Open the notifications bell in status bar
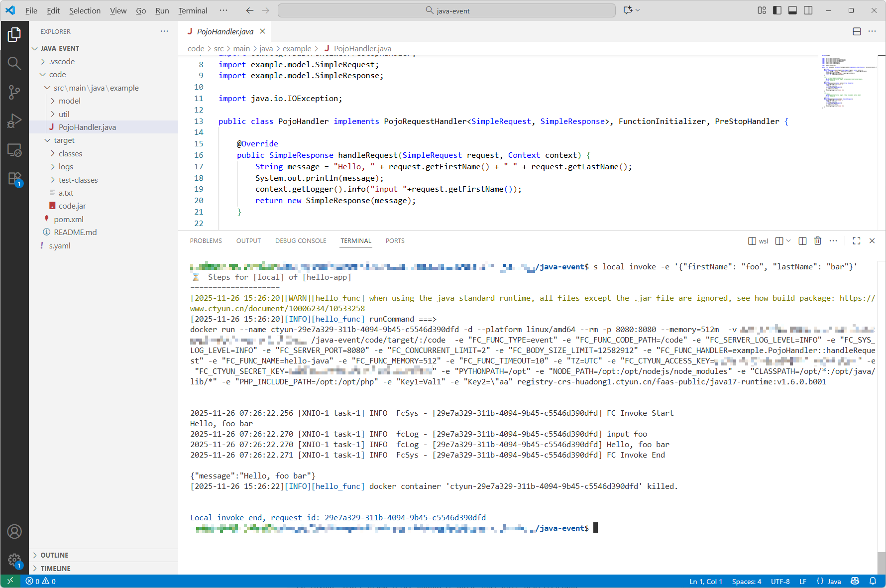 tap(873, 581)
